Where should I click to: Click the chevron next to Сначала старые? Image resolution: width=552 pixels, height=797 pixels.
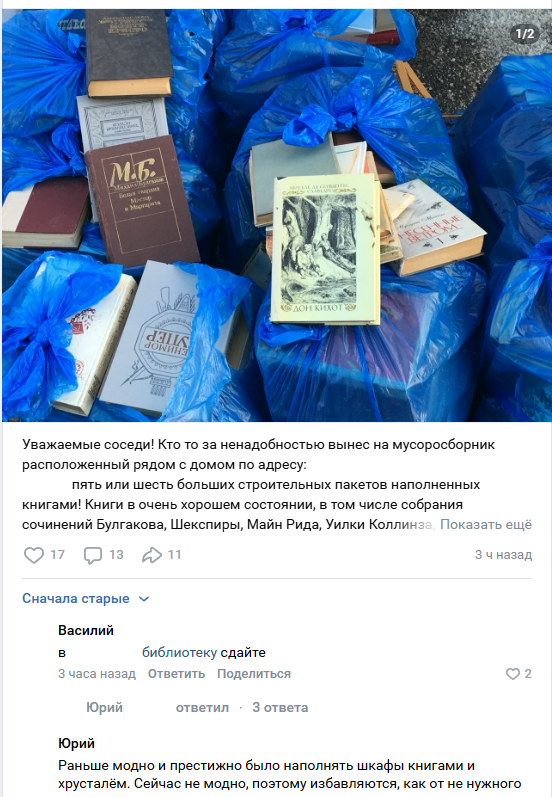coord(144,599)
